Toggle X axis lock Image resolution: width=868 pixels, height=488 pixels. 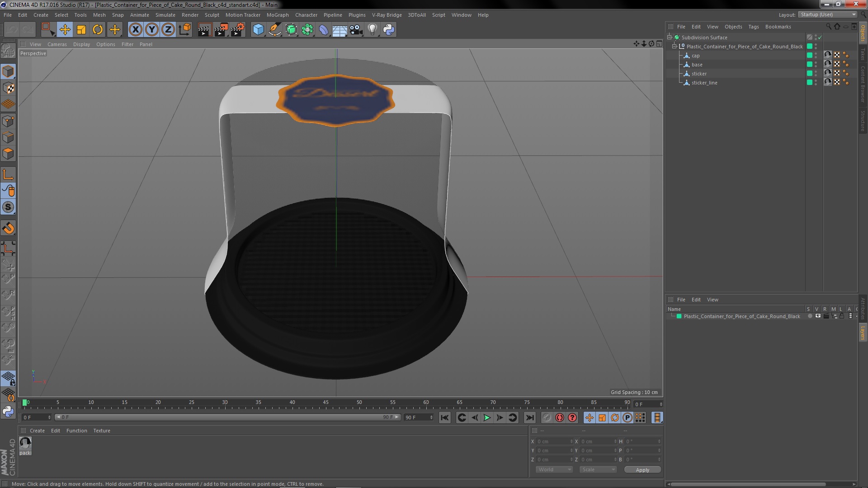[135, 30]
